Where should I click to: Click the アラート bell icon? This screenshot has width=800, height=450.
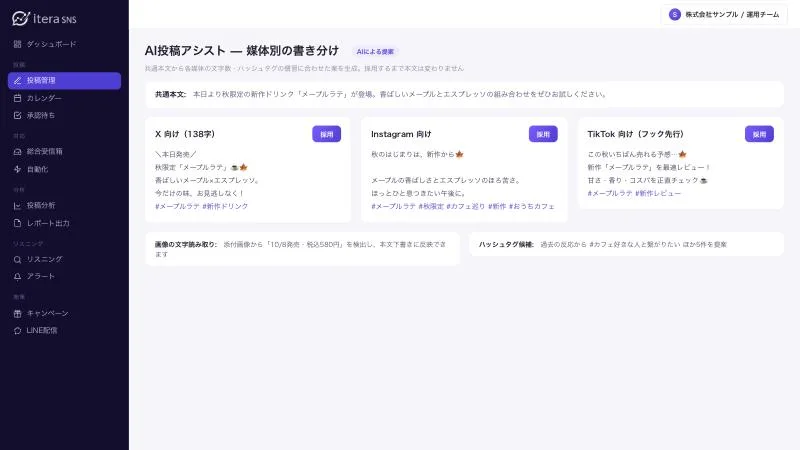17,277
